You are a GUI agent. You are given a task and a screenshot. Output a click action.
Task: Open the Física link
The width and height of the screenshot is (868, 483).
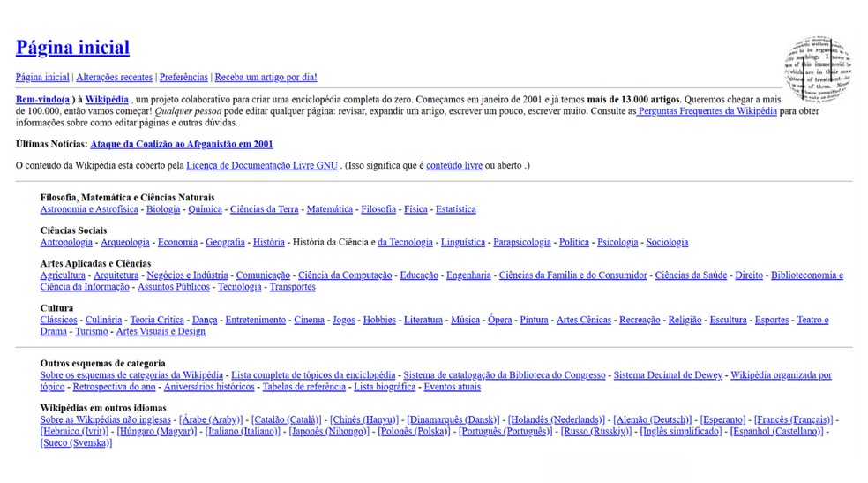(415, 208)
